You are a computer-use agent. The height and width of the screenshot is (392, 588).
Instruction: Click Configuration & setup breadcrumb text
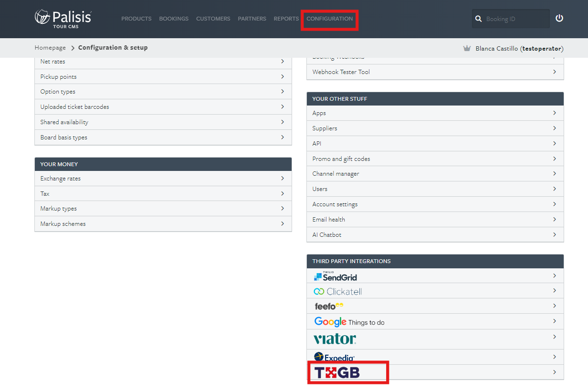(113, 48)
